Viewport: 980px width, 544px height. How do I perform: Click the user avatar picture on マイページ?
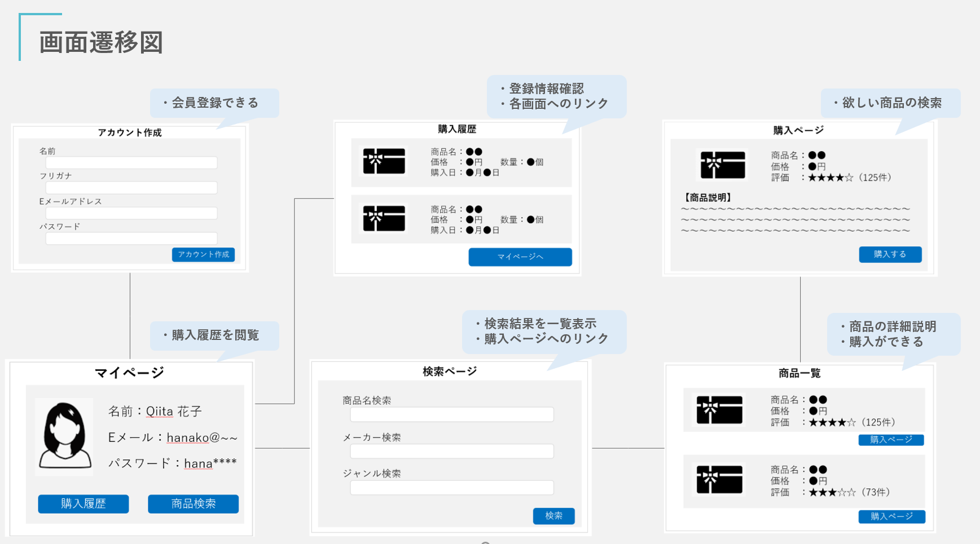tap(65, 437)
